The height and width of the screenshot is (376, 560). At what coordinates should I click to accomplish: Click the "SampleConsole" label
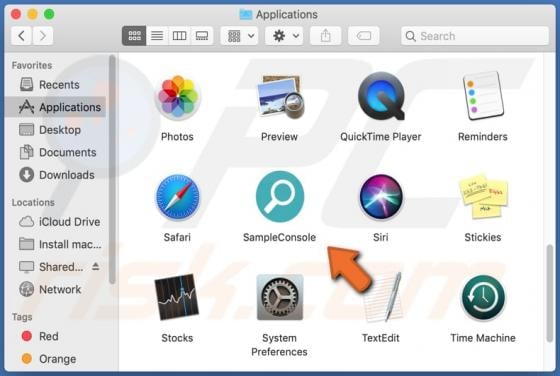point(279,237)
